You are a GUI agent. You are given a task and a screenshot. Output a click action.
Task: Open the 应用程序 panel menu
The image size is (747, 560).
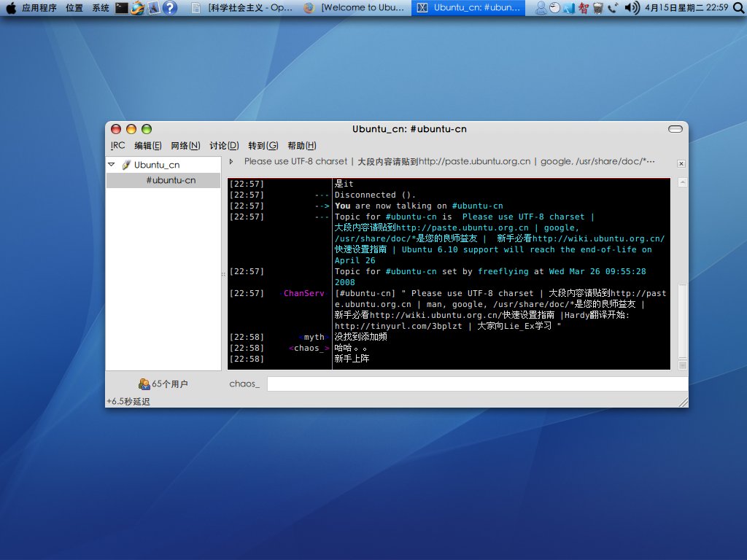(x=39, y=7)
